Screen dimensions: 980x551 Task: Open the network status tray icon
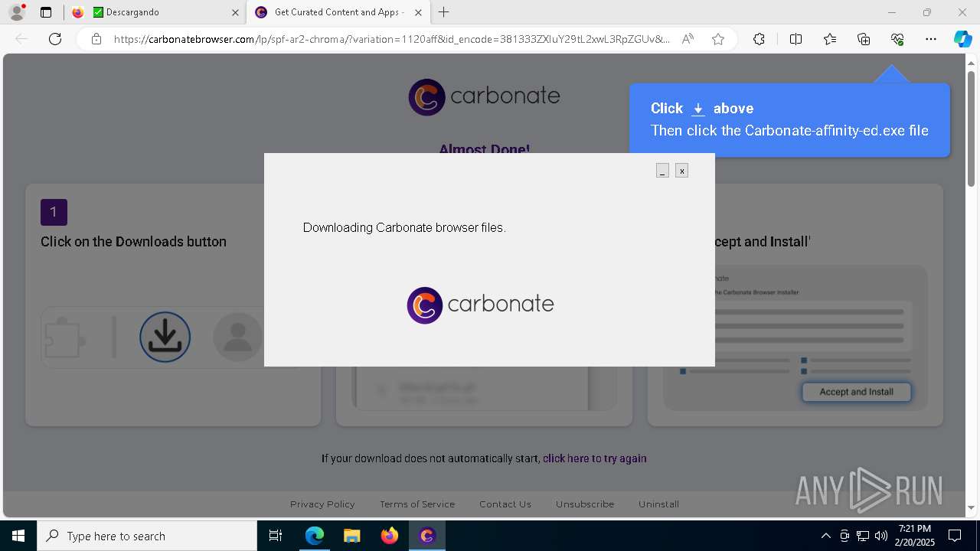tap(863, 536)
